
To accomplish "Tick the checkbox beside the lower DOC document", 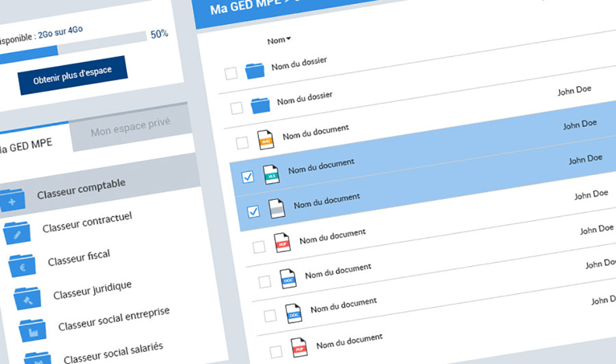I will point(270,316).
